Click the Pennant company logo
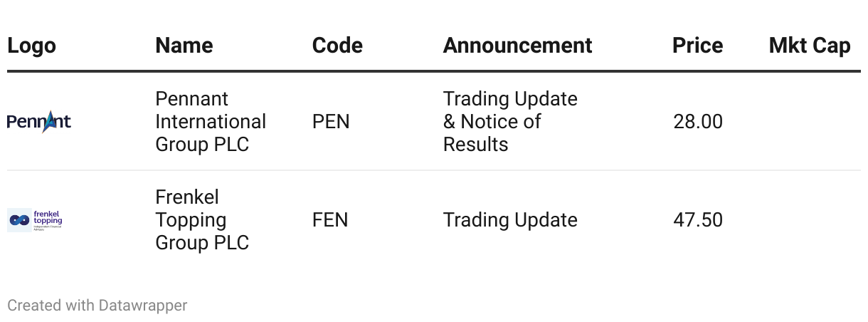This screenshot has width=868, height=322. point(39,122)
